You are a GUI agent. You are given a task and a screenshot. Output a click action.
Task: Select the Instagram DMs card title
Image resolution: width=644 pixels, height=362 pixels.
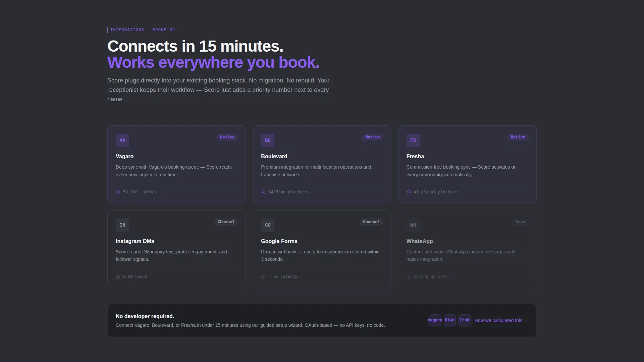click(x=135, y=241)
